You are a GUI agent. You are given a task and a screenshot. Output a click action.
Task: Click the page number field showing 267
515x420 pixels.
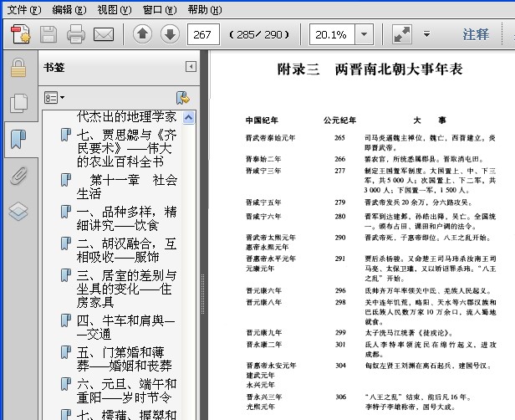(x=203, y=34)
